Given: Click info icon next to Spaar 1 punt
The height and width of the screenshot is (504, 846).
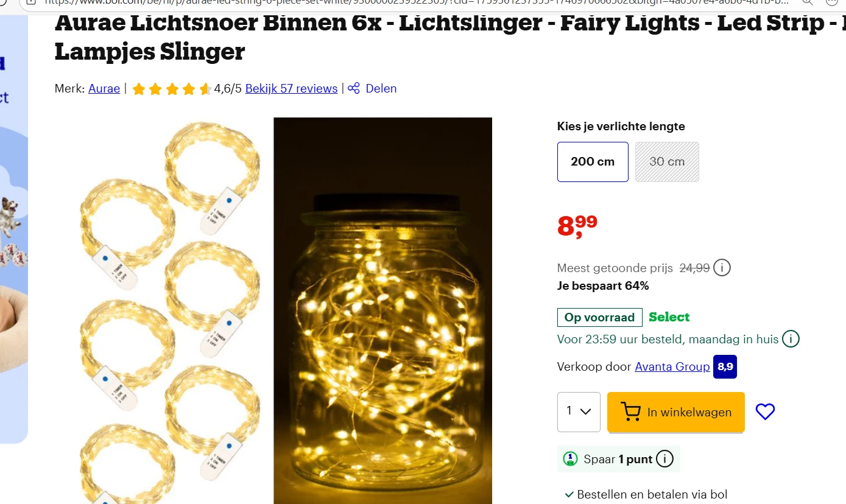Looking at the screenshot, I should click(664, 459).
